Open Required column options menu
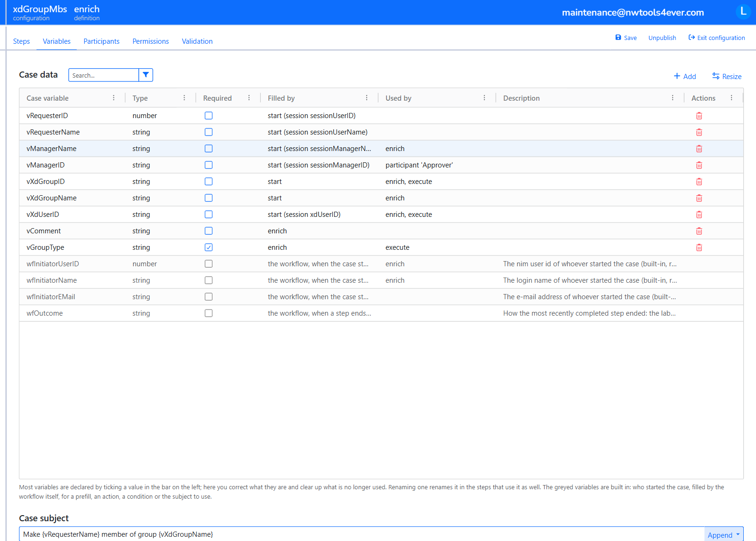Viewport: 756px width, 541px height. pyautogui.click(x=249, y=98)
